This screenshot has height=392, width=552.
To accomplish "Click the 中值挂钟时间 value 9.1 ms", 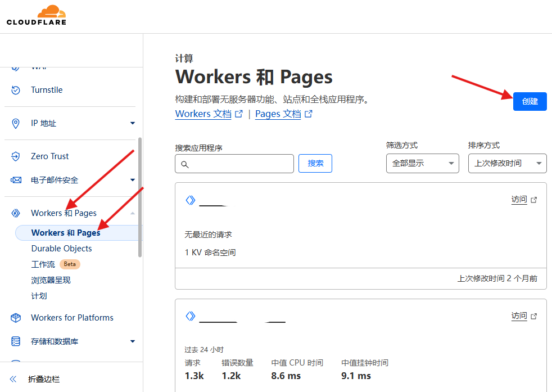I will pyautogui.click(x=356, y=376).
